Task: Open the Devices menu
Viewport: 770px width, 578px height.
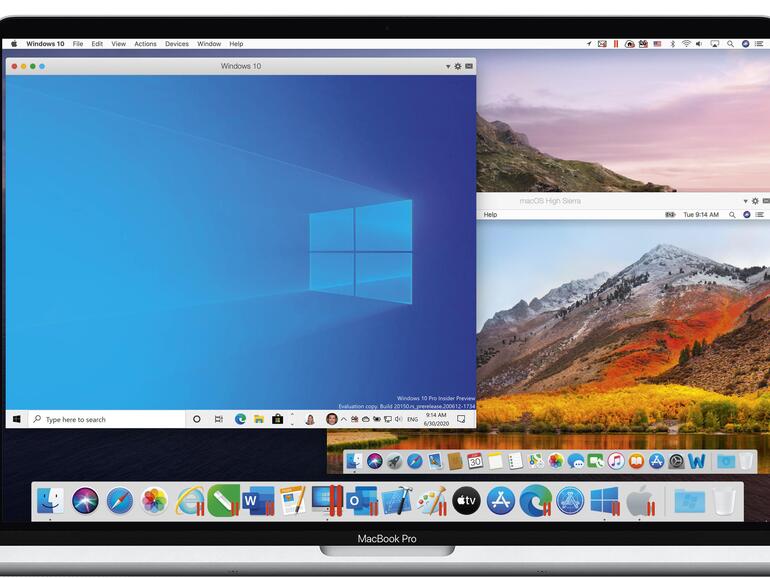Action: (177, 44)
